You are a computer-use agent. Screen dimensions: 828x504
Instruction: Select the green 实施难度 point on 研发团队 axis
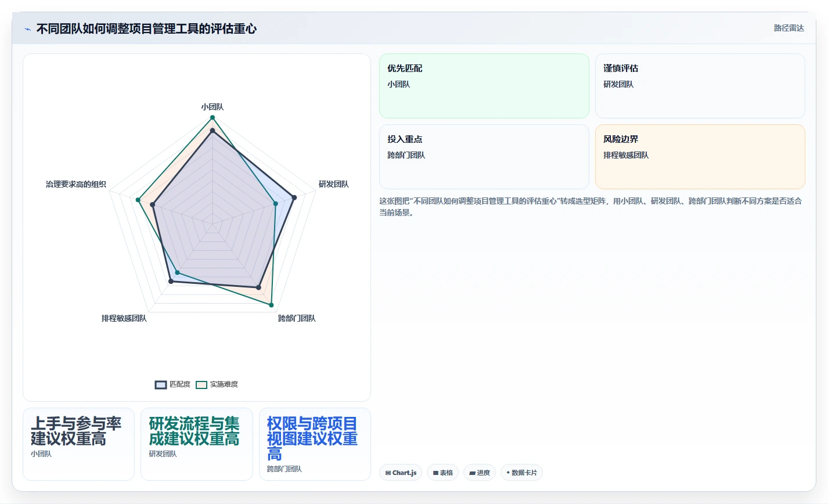(276, 203)
